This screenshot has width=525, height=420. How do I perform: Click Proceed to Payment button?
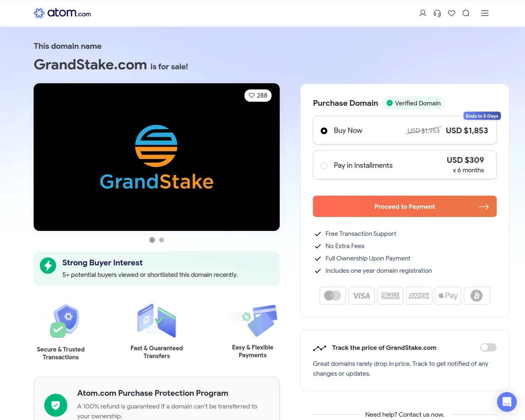click(405, 206)
